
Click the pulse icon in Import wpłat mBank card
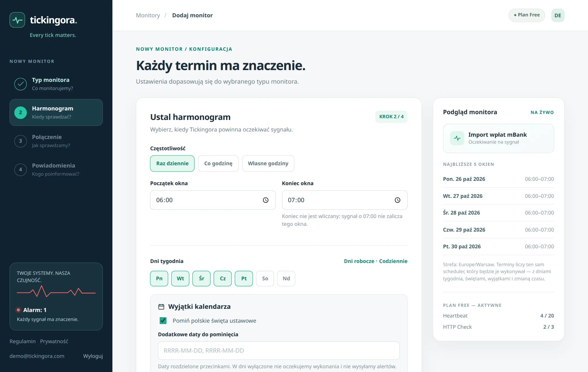pos(457,138)
